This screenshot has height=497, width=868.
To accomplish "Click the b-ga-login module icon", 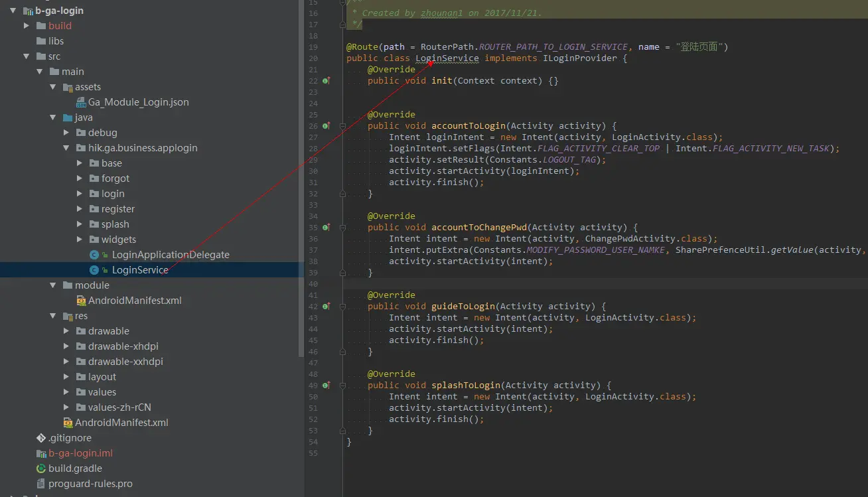I will point(27,11).
